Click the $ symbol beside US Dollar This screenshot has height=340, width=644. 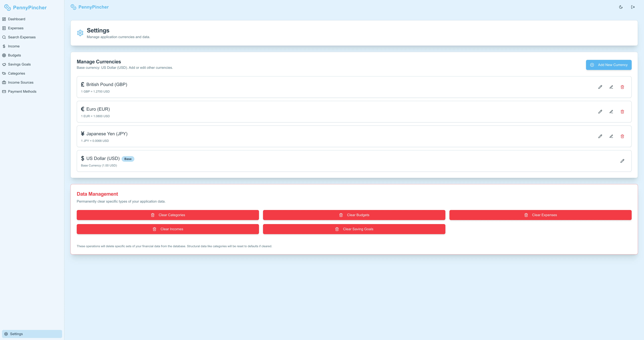point(83,159)
